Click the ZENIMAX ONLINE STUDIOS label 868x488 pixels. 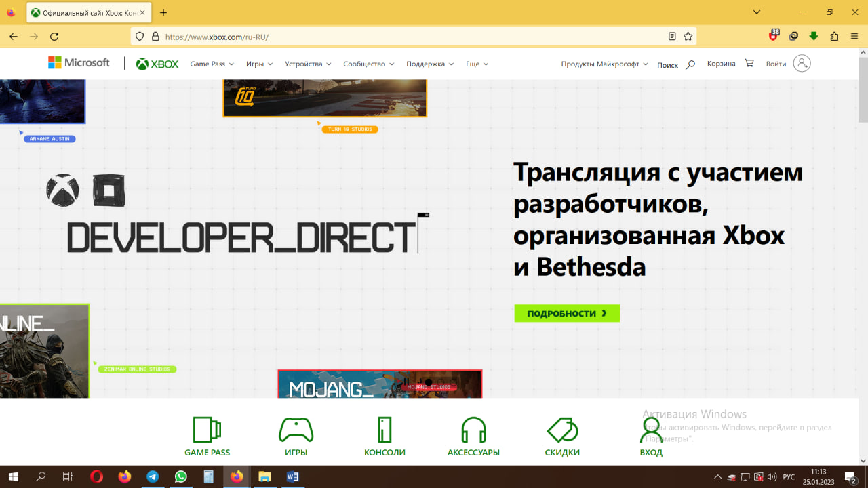pos(138,369)
